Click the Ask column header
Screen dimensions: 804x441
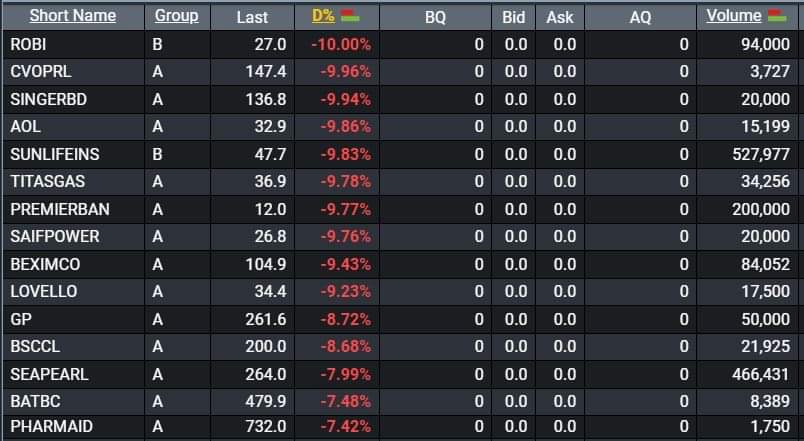pos(560,17)
